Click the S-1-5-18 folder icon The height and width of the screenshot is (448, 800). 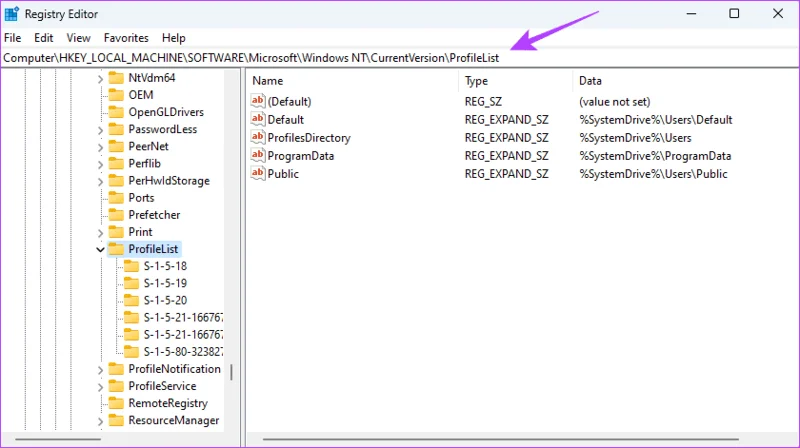(132, 266)
